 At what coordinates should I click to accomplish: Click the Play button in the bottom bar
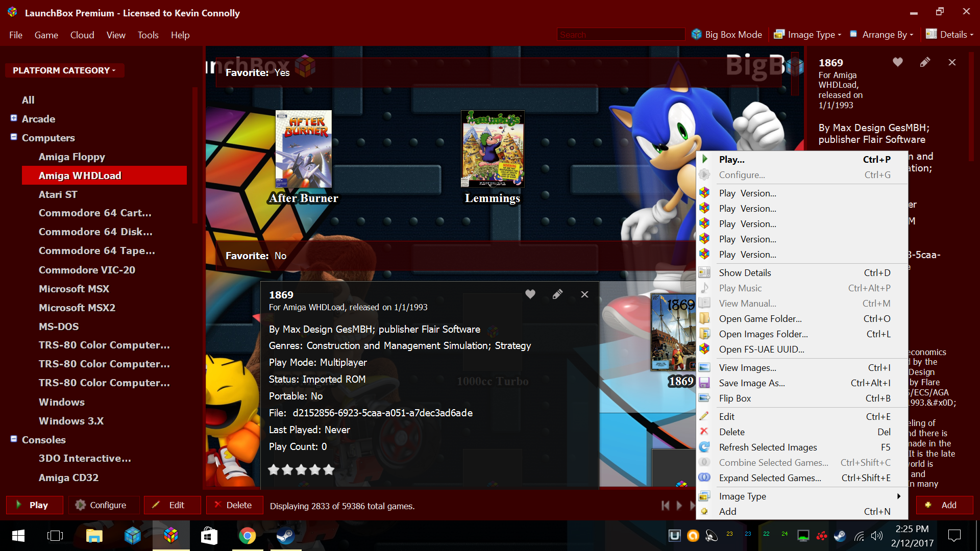[x=34, y=505]
